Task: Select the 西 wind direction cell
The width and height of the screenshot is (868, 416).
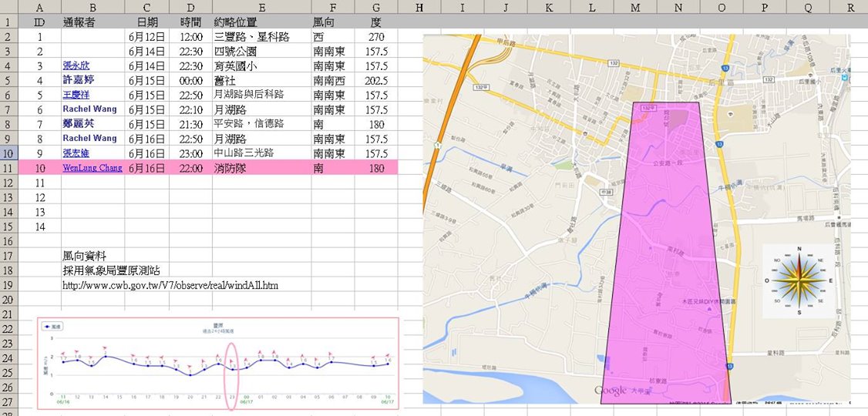Action: point(333,37)
